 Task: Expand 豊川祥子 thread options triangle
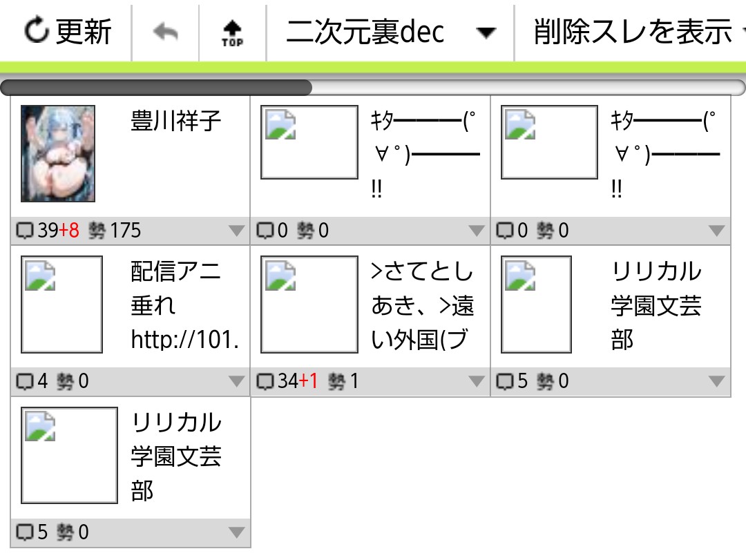pos(236,231)
